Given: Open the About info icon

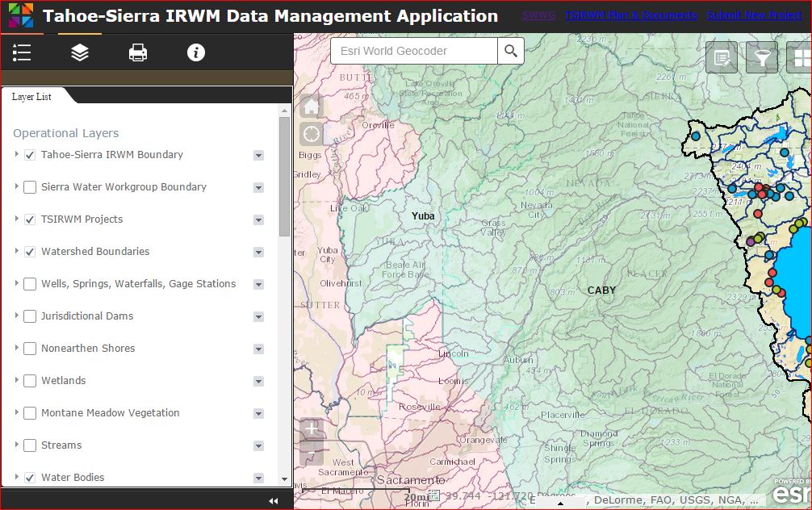Looking at the screenshot, I should [196, 52].
